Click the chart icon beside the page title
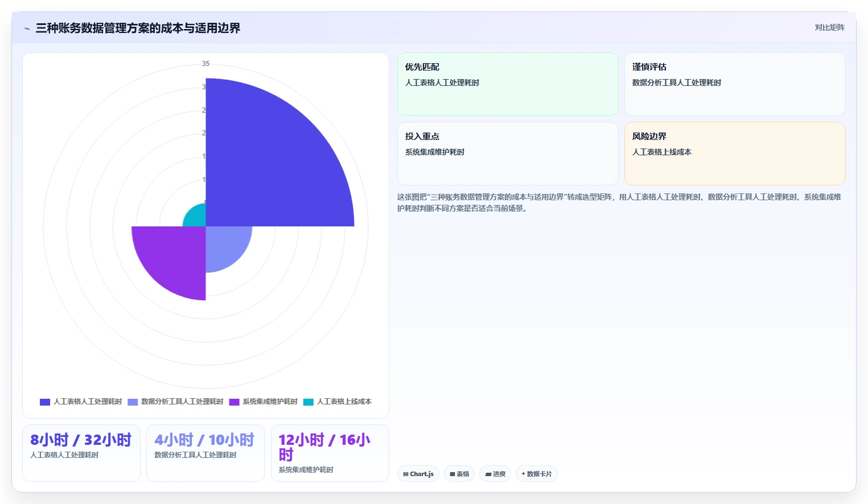Viewport: 868px width, 504px height. pos(27,28)
